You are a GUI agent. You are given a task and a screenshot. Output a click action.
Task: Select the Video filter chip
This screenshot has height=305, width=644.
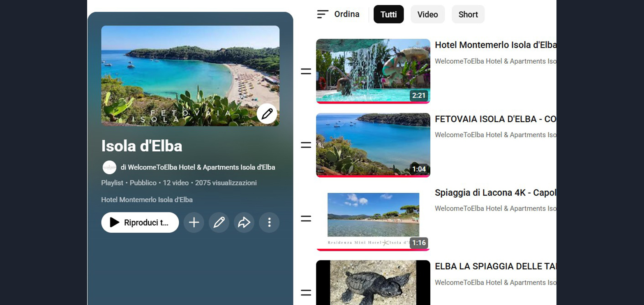[x=427, y=14]
